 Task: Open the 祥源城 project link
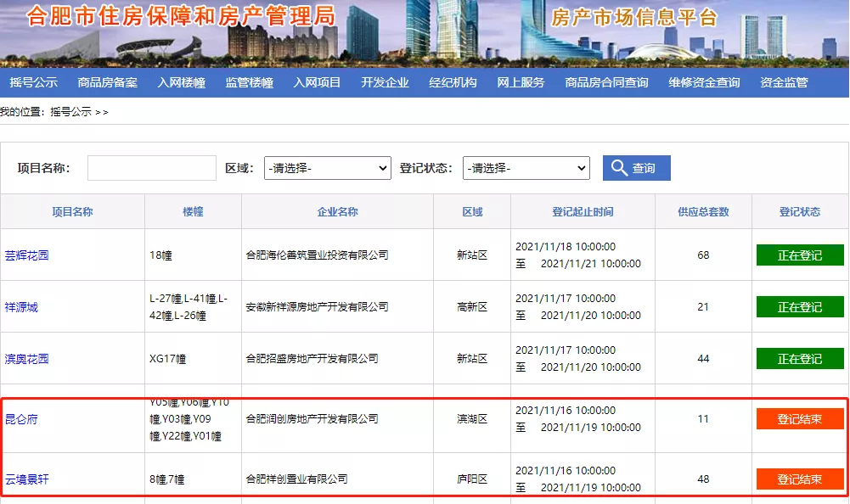[21, 307]
